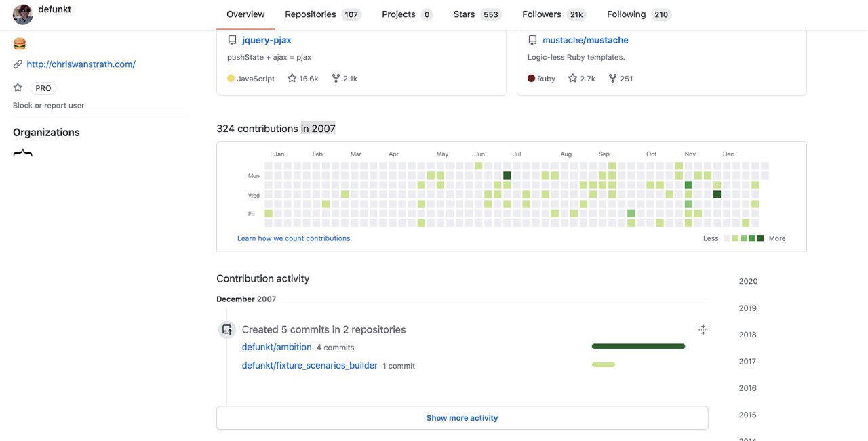Viewport: 868px width, 441px height.
Task: Open the Following tab
Action: click(x=639, y=14)
